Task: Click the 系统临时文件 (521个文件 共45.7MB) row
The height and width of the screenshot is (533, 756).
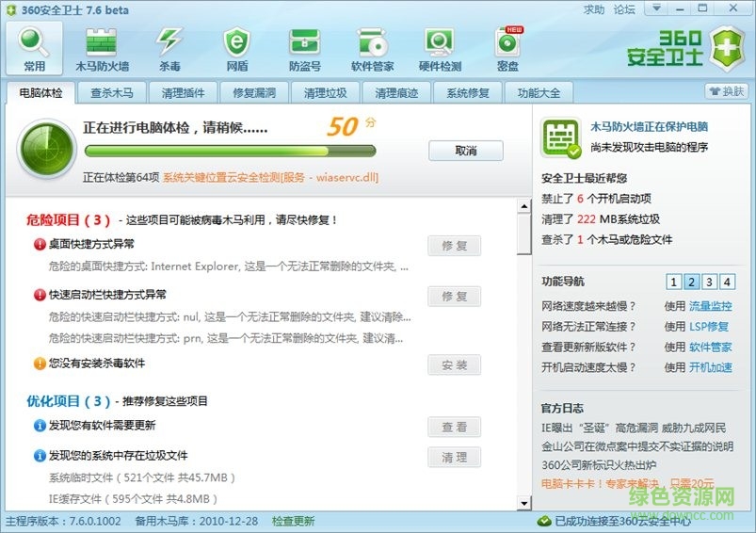Action: (x=142, y=478)
